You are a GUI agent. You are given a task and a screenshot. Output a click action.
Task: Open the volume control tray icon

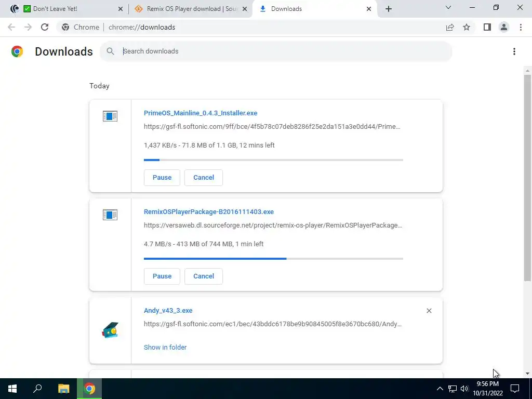click(x=464, y=389)
